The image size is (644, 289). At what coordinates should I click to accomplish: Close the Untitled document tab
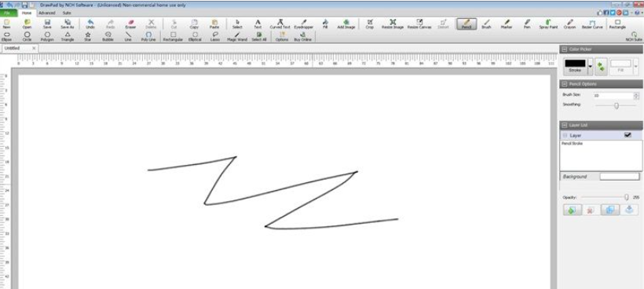[34, 49]
